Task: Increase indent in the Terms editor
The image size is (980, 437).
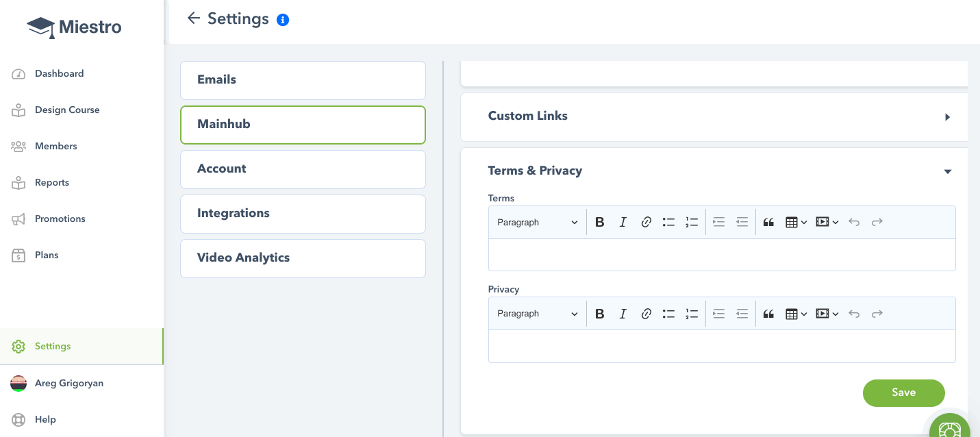Action: 718,222
